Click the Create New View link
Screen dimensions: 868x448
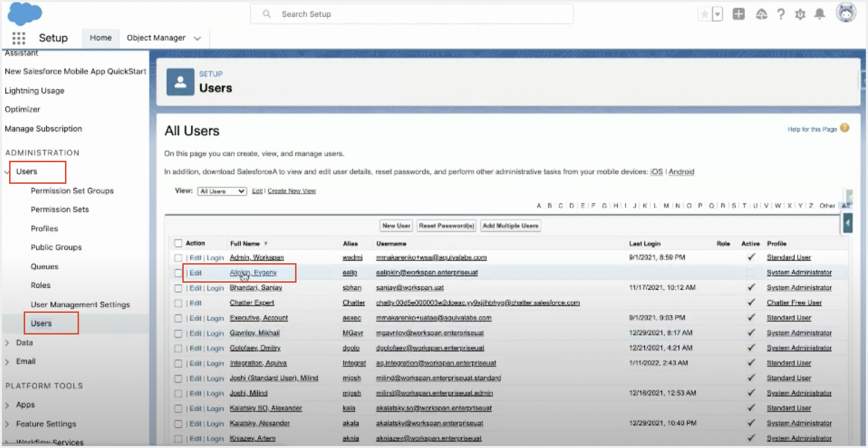coord(292,191)
